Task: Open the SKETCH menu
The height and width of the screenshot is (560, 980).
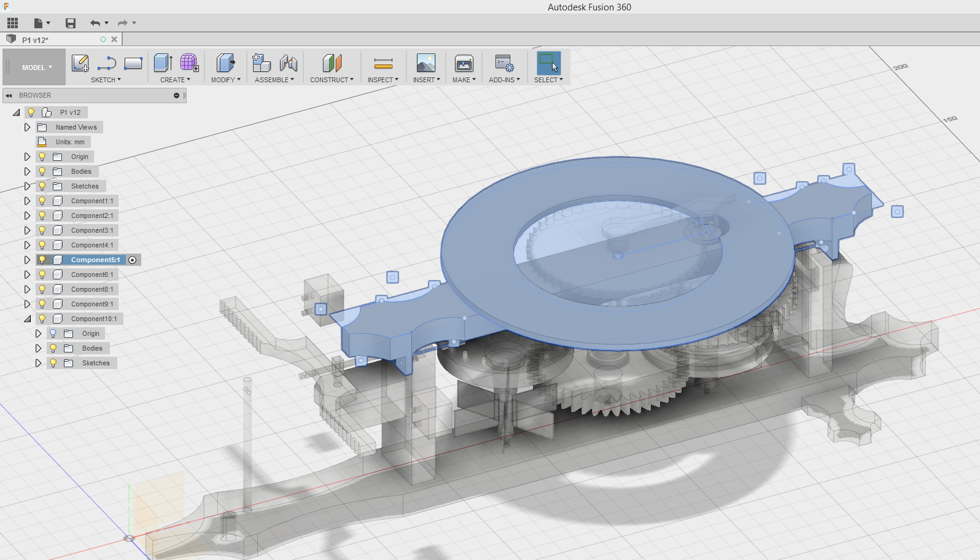Action: click(x=106, y=80)
